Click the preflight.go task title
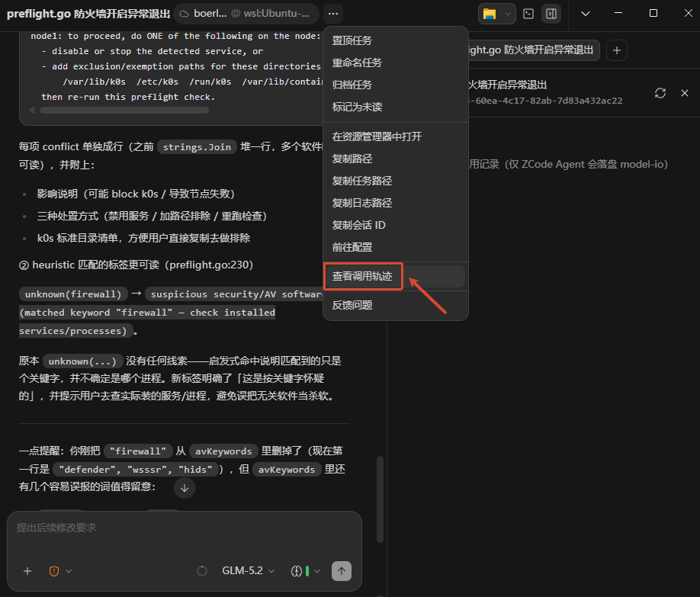 coord(88,14)
